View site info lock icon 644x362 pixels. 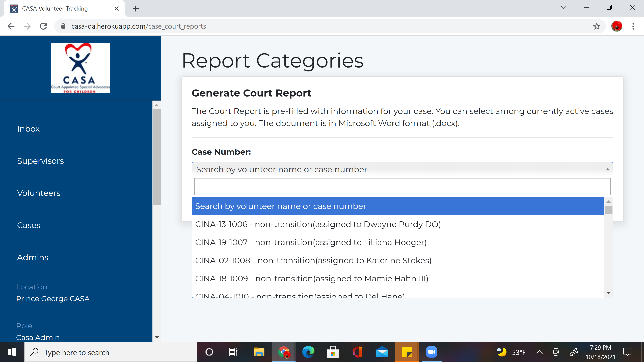64,26
